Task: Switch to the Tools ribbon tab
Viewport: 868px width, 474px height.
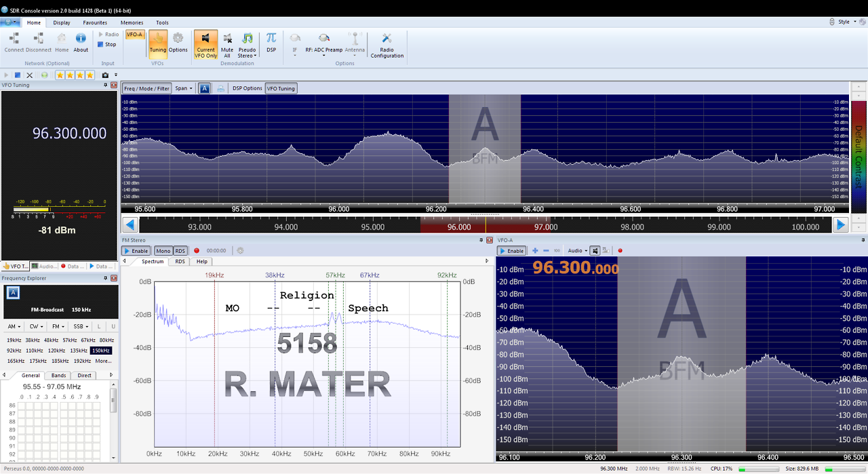Action: (162, 22)
